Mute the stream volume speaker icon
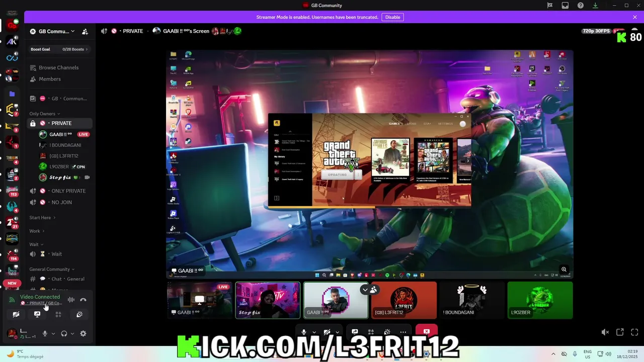This screenshot has height=362, width=644. pos(605,332)
